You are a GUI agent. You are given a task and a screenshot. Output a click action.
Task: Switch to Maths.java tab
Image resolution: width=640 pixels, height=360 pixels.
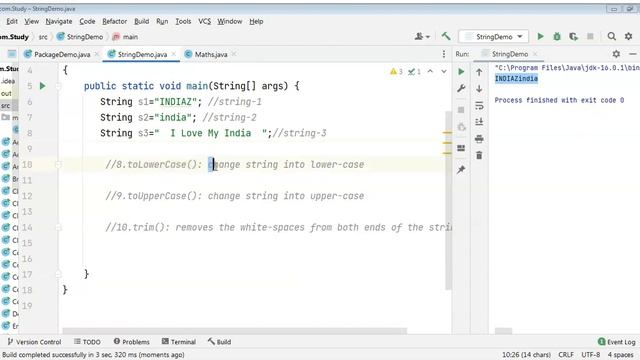(x=210, y=54)
